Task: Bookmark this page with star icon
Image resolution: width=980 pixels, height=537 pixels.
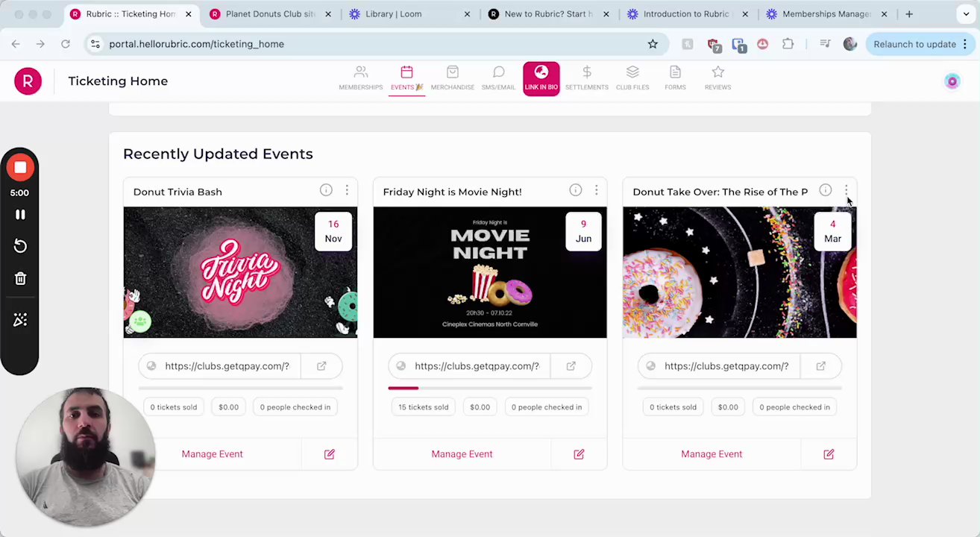Action: click(x=653, y=44)
